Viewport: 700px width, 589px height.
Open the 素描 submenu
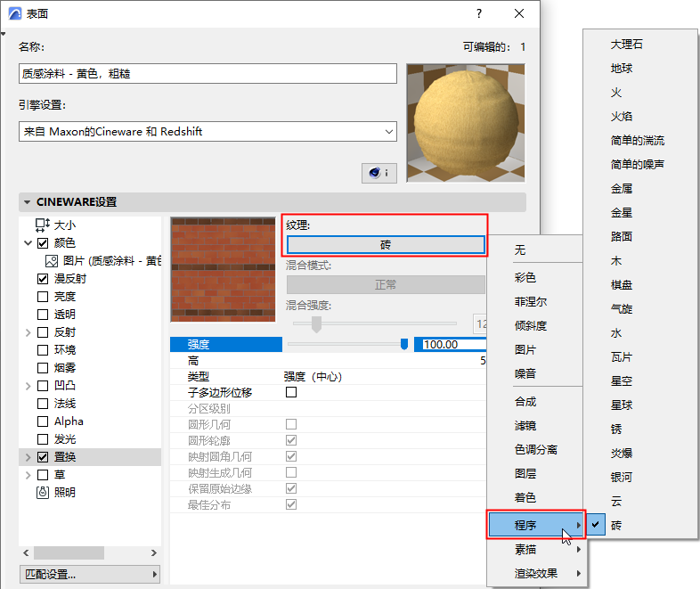(536, 549)
